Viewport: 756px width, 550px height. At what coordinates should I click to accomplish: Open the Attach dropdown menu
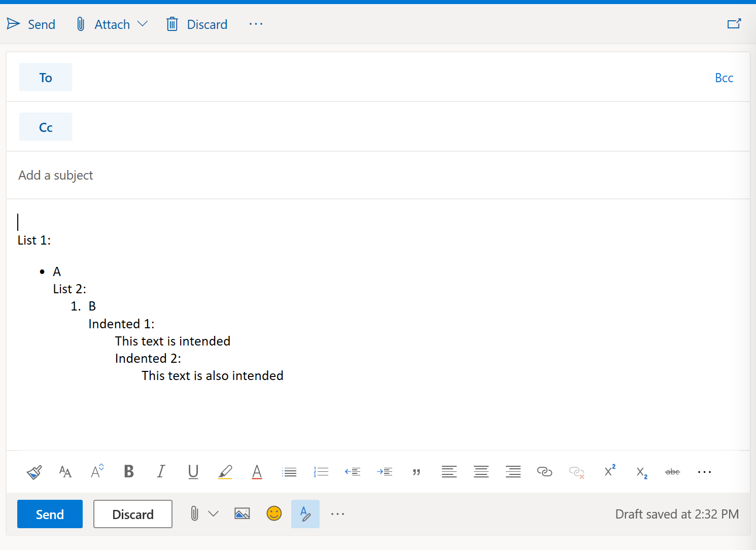pos(143,24)
